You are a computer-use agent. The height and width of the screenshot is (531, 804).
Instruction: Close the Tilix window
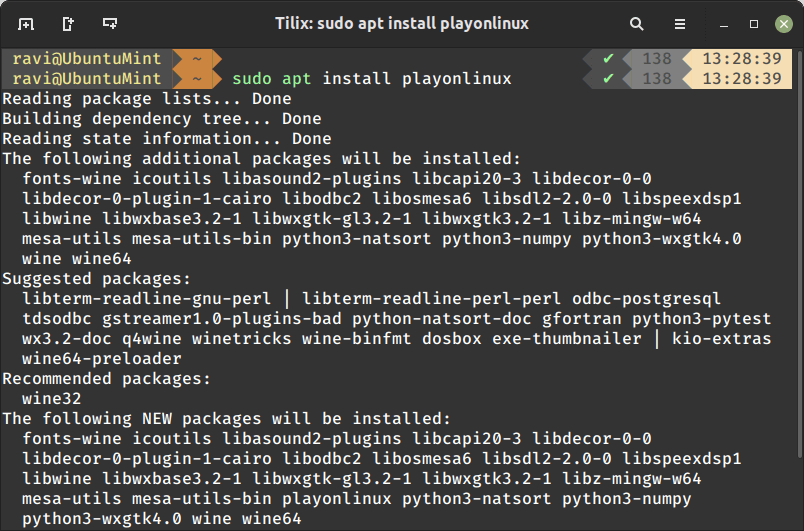click(783, 24)
